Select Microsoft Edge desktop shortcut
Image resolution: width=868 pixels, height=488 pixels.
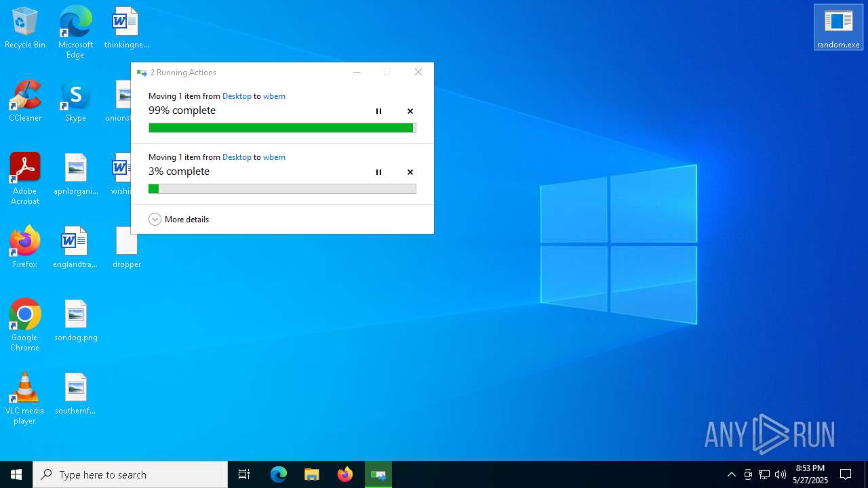75,32
